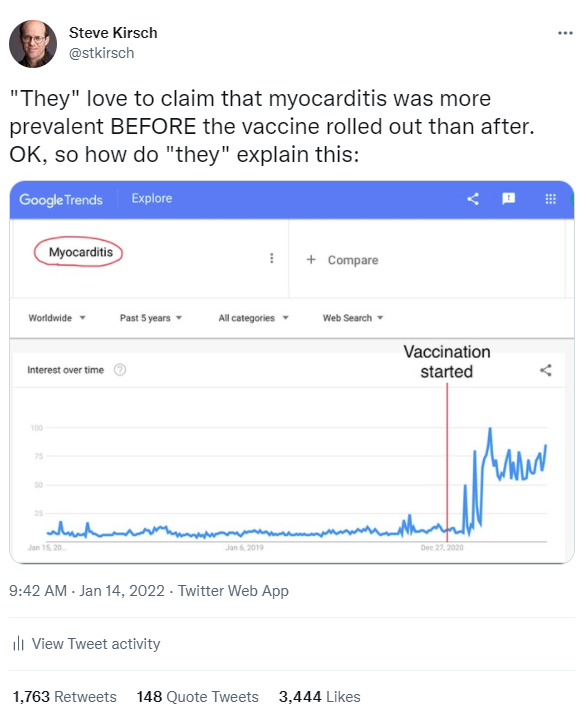Click the View Tweet activity bar chart icon

18,644
